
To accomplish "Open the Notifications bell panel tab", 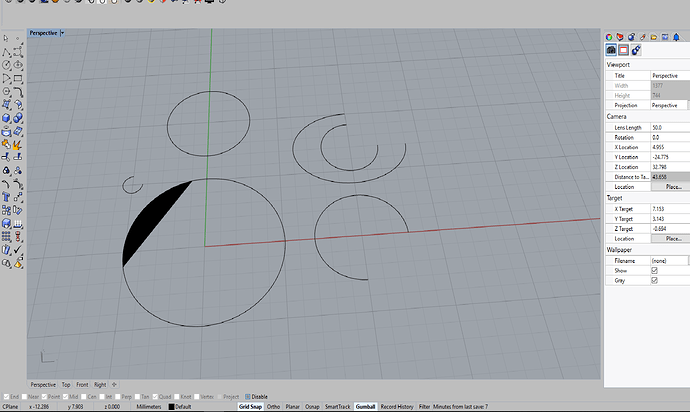I will click(676, 37).
